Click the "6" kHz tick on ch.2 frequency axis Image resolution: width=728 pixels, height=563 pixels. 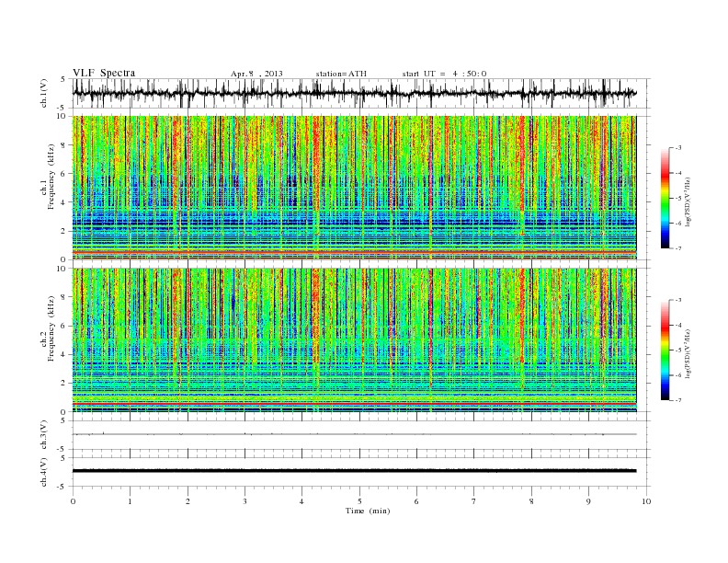pyautogui.click(x=63, y=326)
